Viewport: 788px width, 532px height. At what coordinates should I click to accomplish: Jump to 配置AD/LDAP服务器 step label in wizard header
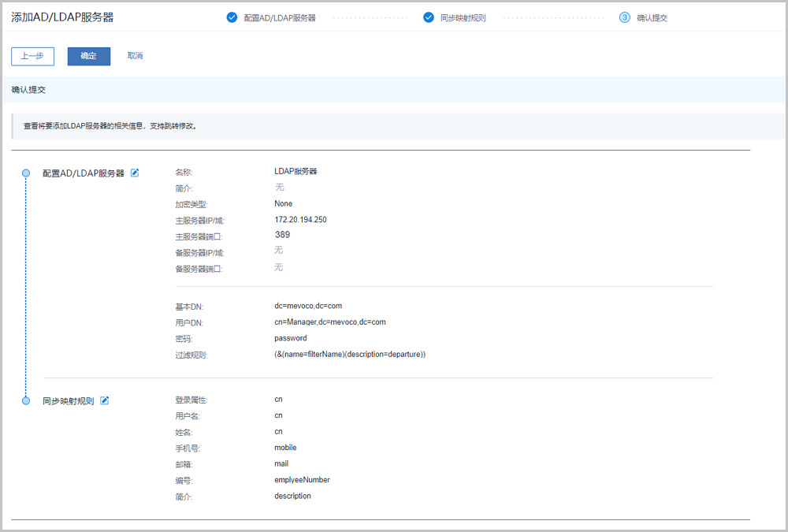tap(280, 17)
